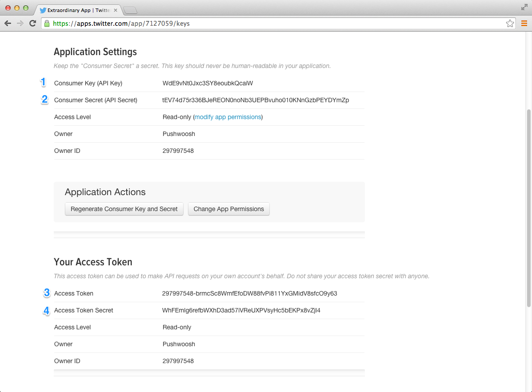The width and height of the screenshot is (532, 392).
Task: Click the yellow minimize window button
Action: coord(16,8)
